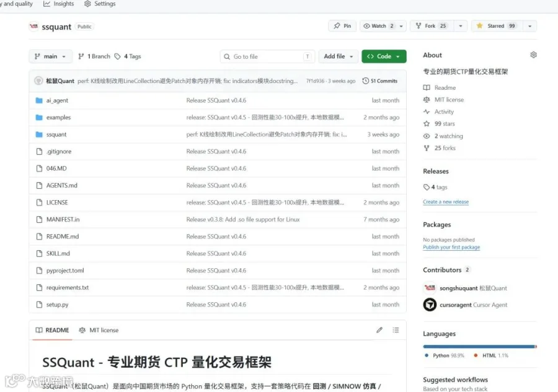558x392 pixels.
Task: Open the star lists dropdown arrow
Action: [x=529, y=26]
